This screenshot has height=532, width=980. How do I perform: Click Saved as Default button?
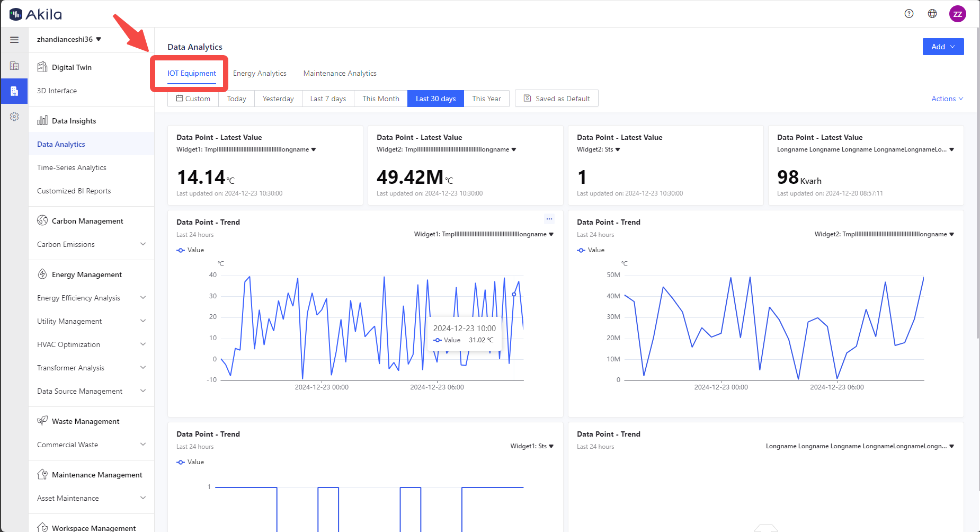[x=557, y=99]
